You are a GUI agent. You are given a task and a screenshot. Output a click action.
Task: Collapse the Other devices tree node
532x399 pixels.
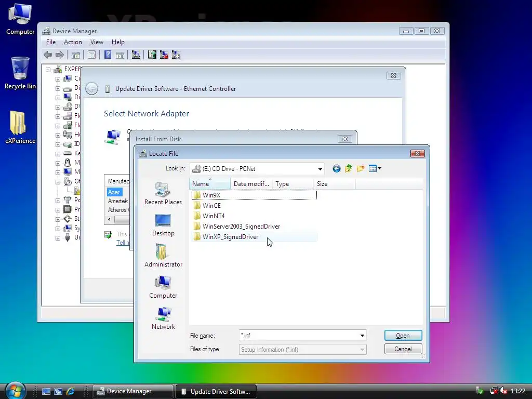[58, 182]
